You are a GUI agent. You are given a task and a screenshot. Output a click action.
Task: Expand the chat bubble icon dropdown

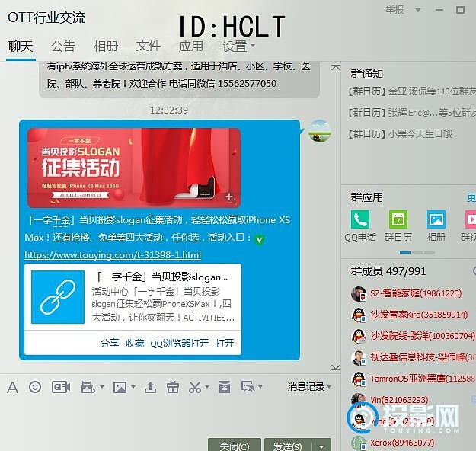coord(260,387)
